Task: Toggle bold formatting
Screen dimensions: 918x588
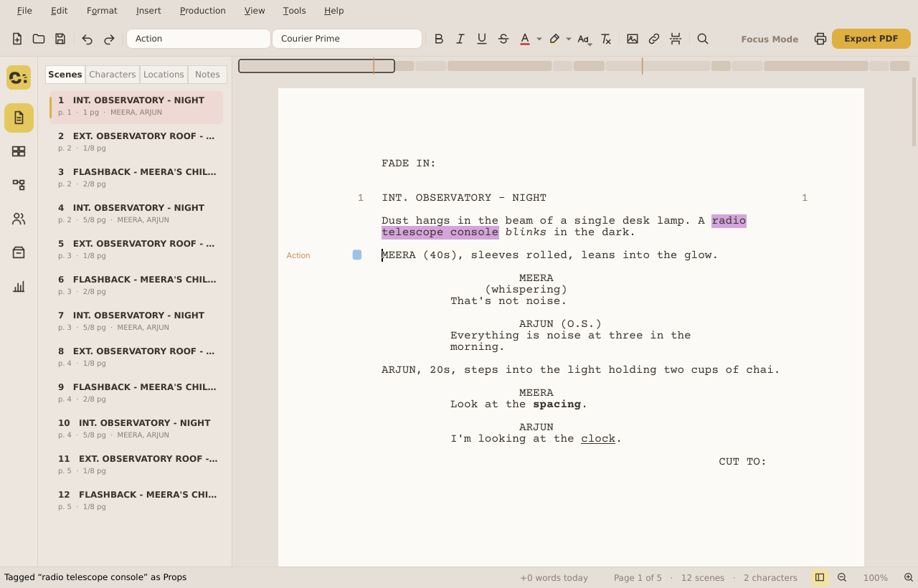Action: 439,39
